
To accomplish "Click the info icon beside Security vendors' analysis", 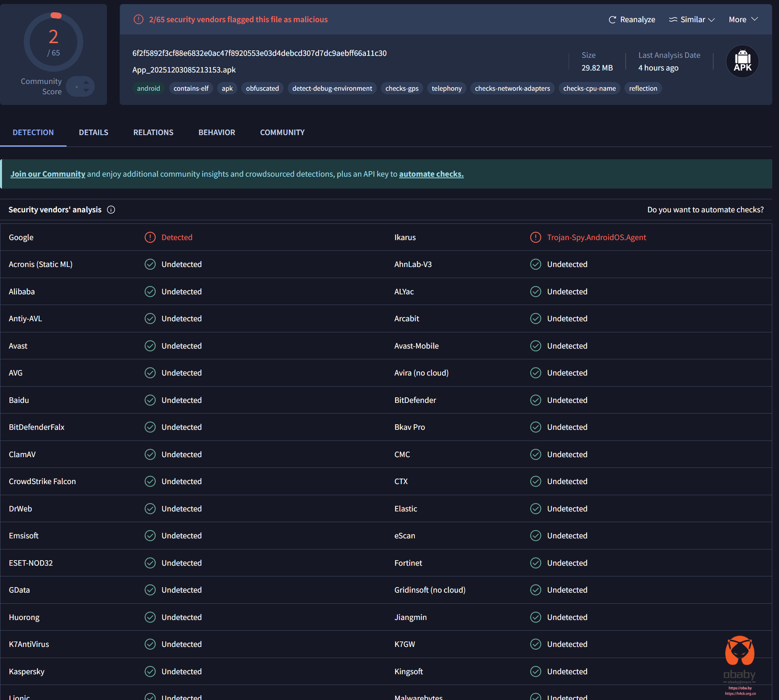I will coord(111,210).
